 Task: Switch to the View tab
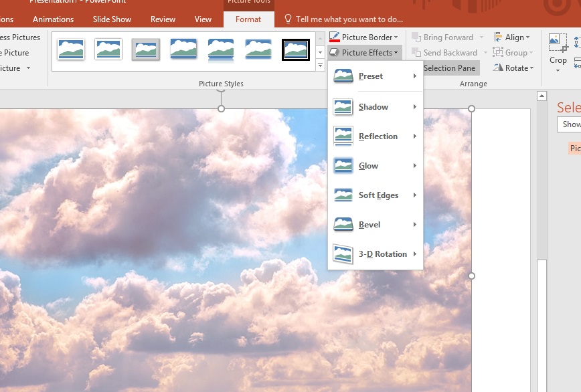[x=203, y=19]
